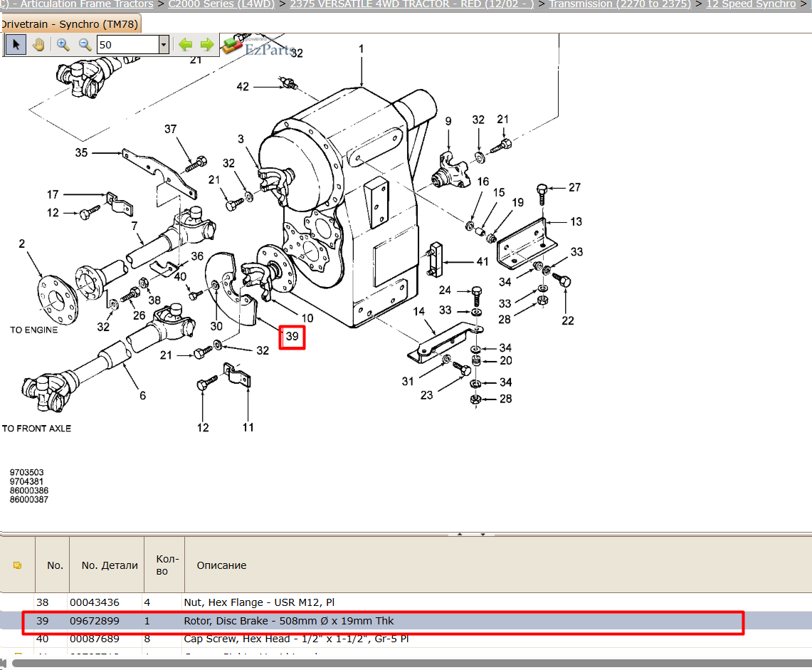
Task: Open the zoom level dropdown arrow
Action: click(164, 45)
